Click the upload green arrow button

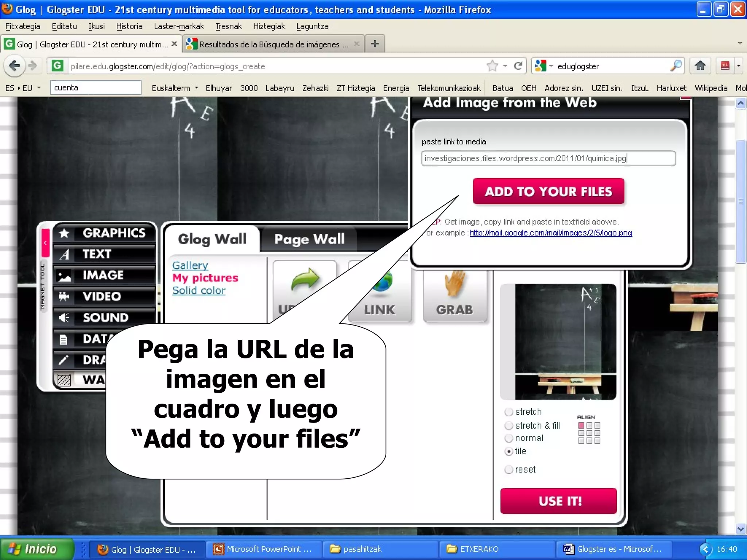click(x=305, y=291)
